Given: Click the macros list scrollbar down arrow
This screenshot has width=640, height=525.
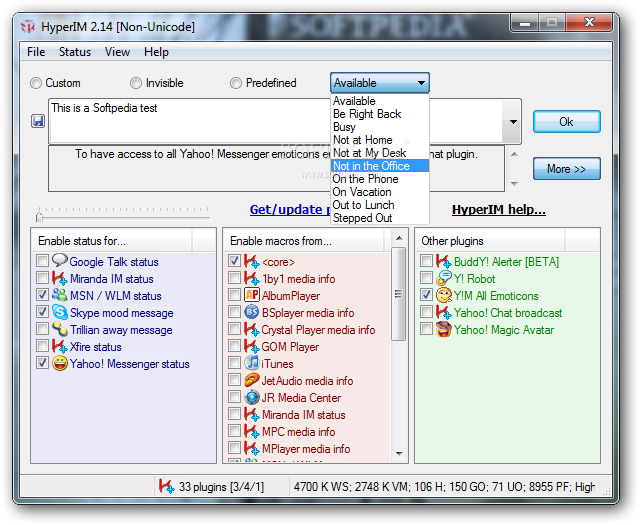Looking at the screenshot, I should pos(399,454).
